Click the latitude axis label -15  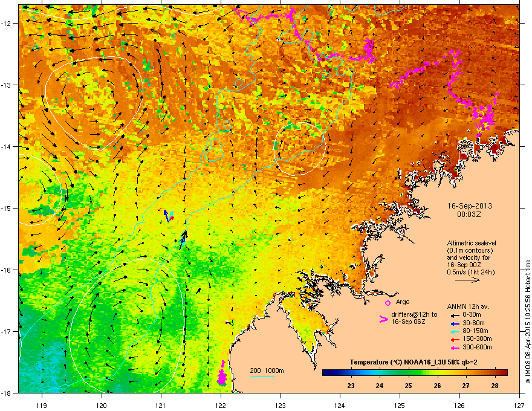coord(7,208)
